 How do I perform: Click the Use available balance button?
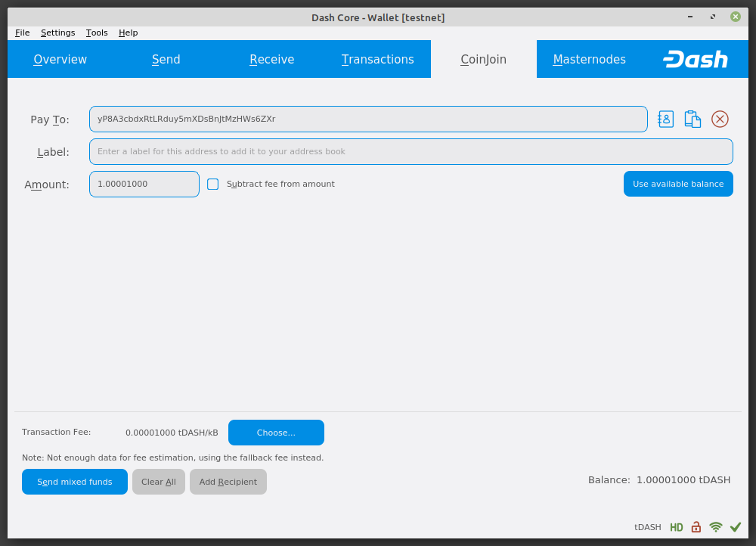coord(677,184)
